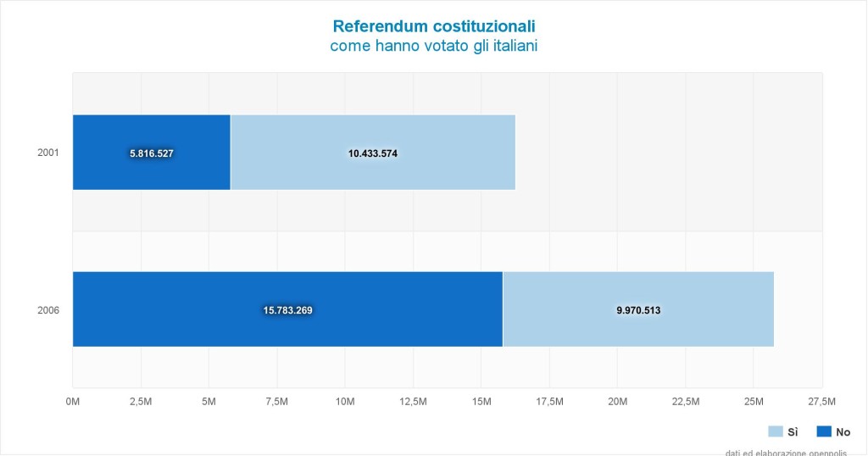Select the 2006 No bar segment
The width and height of the screenshot is (868, 456).
click(x=288, y=309)
